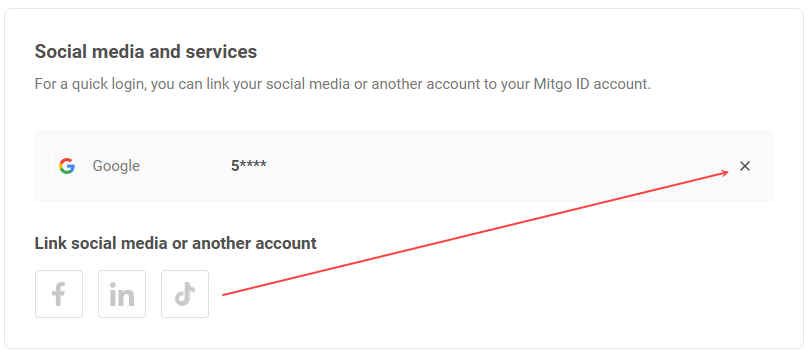Image resolution: width=812 pixels, height=361 pixels.
Task: Click the Google logo icon
Action: click(67, 166)
